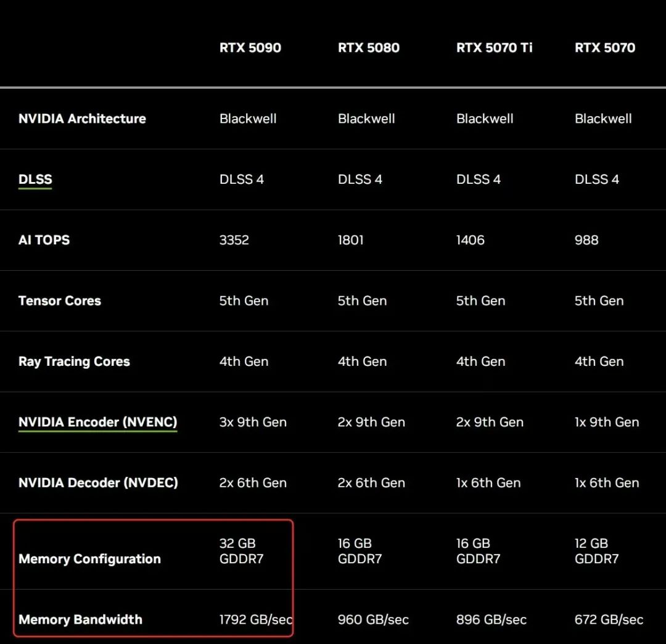
Task: Click the NVIDIA Architecture row label
Action: click(82, 118)
